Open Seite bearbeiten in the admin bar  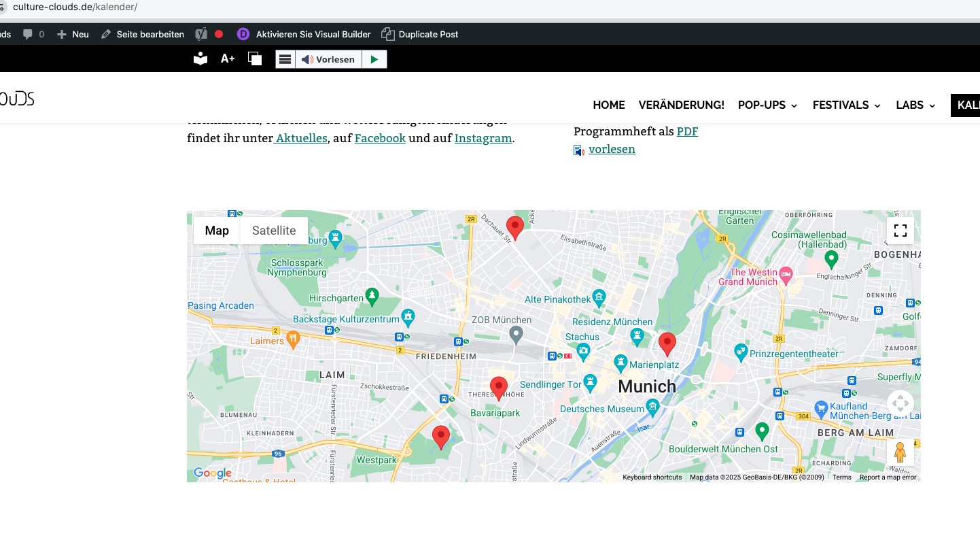point(142,34)
